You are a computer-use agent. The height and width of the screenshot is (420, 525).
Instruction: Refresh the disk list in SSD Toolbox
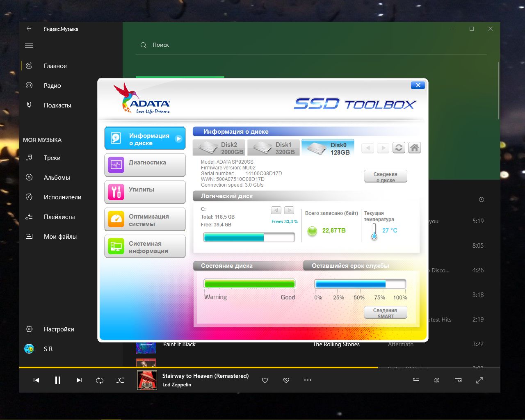tap(399, 148)
